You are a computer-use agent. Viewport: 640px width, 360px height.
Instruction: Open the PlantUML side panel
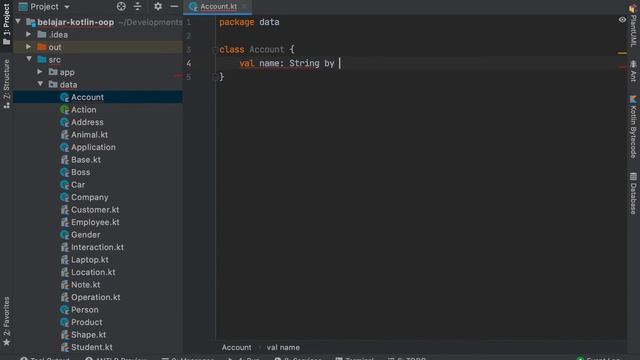click(x=633, y=27)
